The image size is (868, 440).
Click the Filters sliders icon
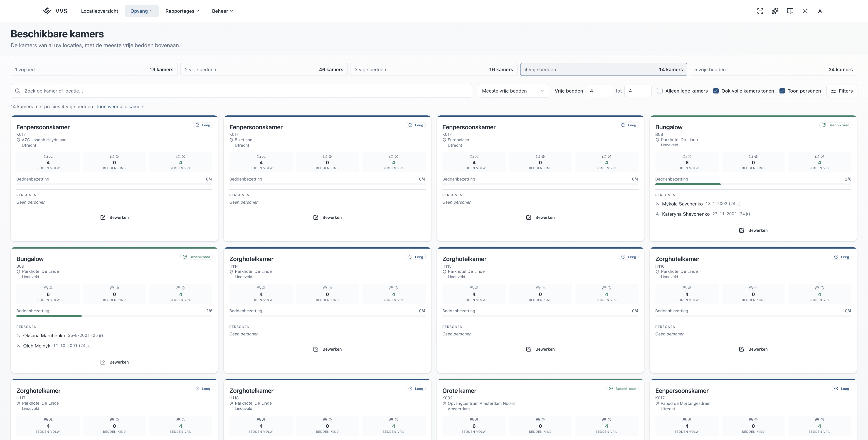coord(833,91)
